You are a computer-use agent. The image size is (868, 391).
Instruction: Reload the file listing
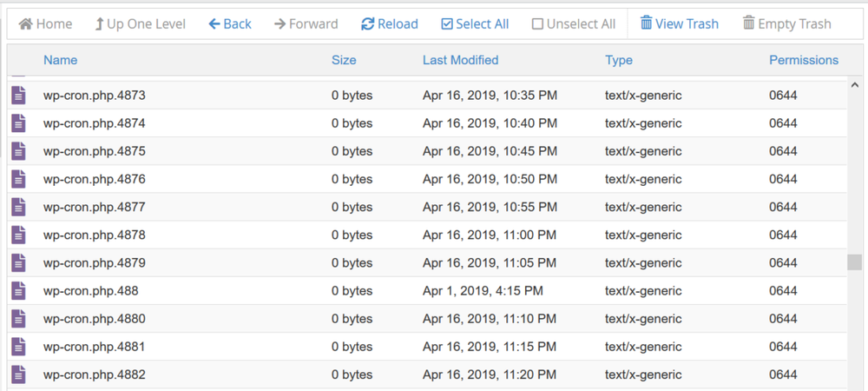(389, 24)
